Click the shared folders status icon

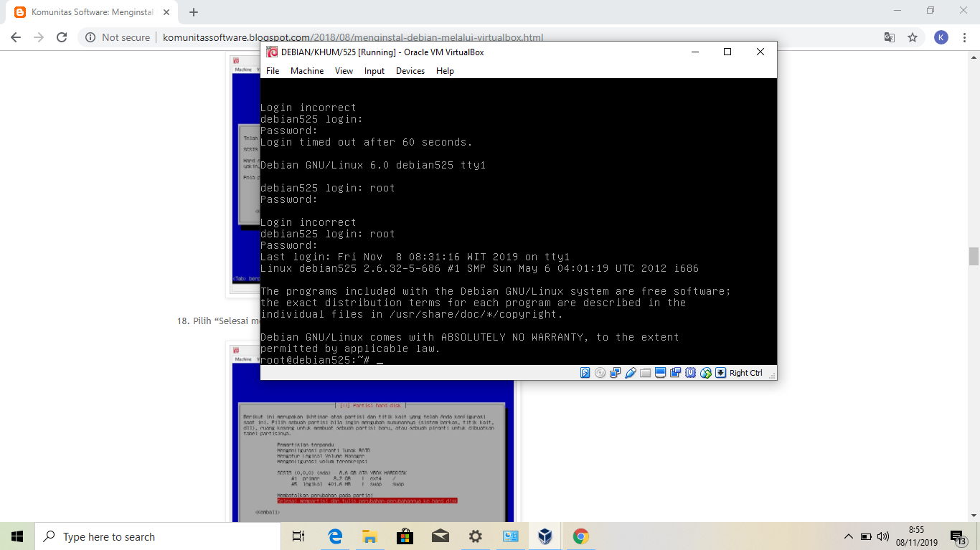[646, 373]
